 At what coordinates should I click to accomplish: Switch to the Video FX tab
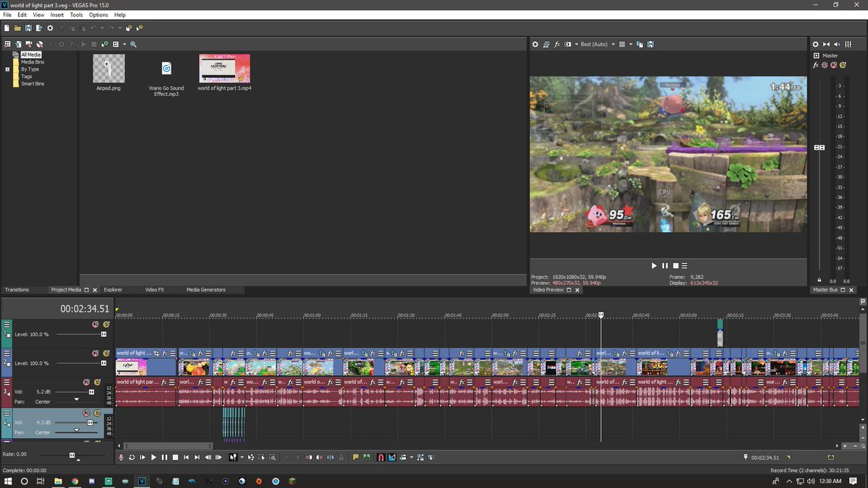(154, 289)
